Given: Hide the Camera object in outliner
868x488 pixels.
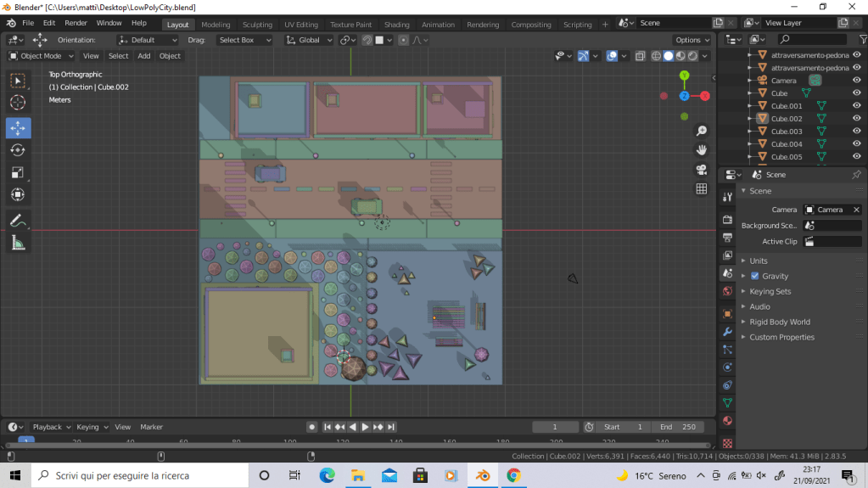Looking at the screenshot, I should pyautogui.click(x=856, y=81).
